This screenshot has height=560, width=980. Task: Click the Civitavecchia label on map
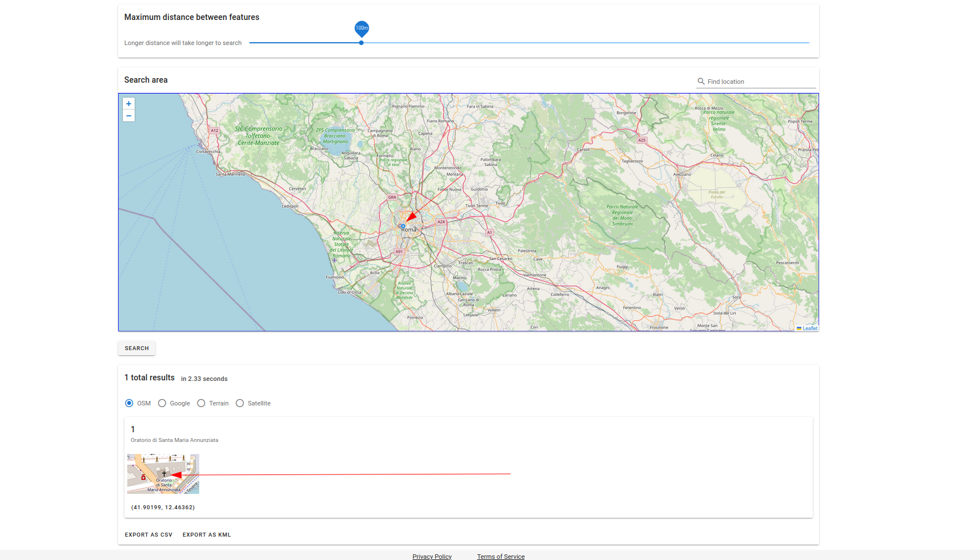pyautogui.click(x=208, y=152)
